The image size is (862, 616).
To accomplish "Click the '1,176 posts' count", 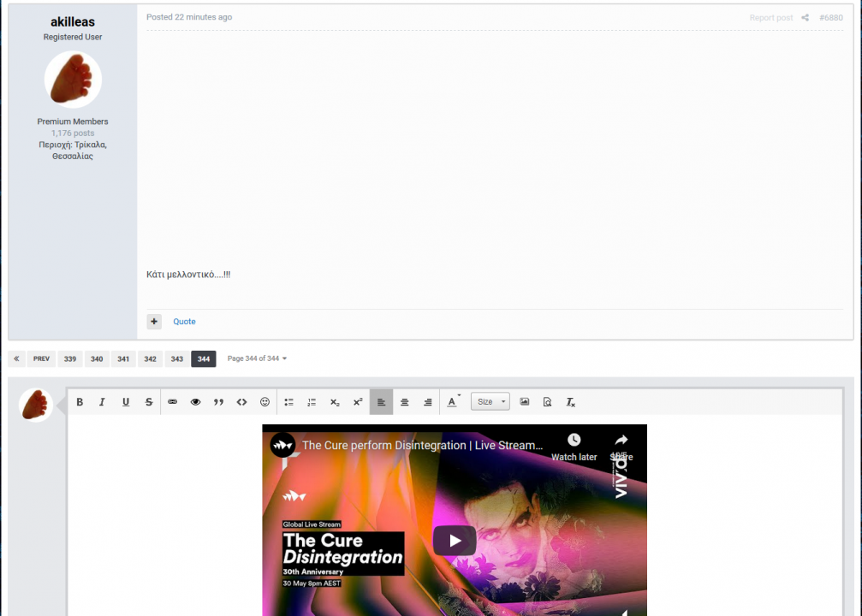I will 73,133.
